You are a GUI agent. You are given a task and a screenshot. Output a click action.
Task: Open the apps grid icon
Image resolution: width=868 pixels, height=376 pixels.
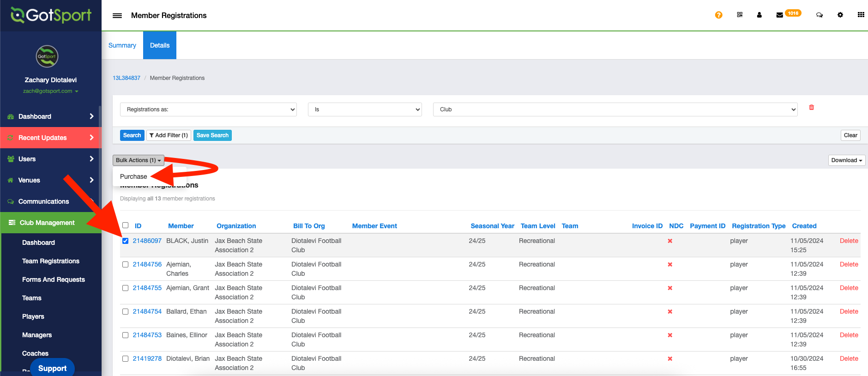click(861, 15)
